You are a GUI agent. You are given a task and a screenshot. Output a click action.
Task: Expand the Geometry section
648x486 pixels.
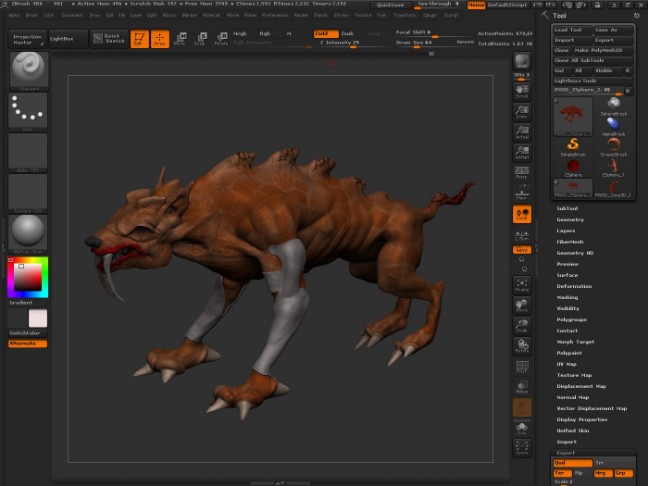(570, 219)
